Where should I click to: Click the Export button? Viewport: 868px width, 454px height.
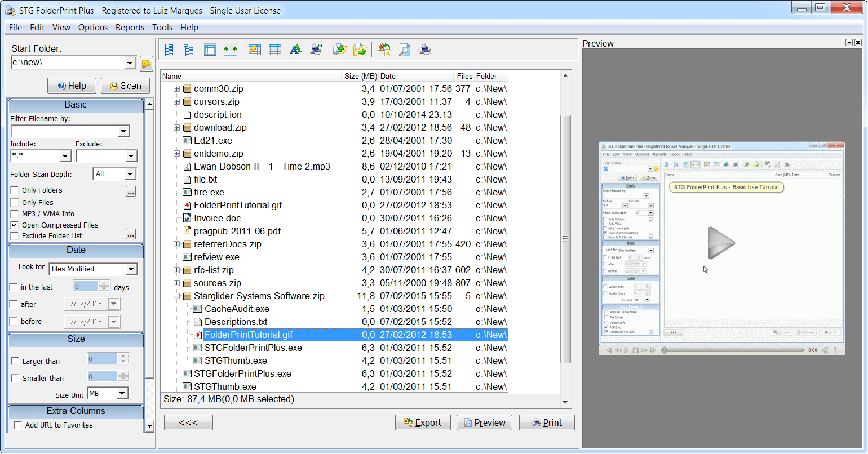click(x=423, y=422)
